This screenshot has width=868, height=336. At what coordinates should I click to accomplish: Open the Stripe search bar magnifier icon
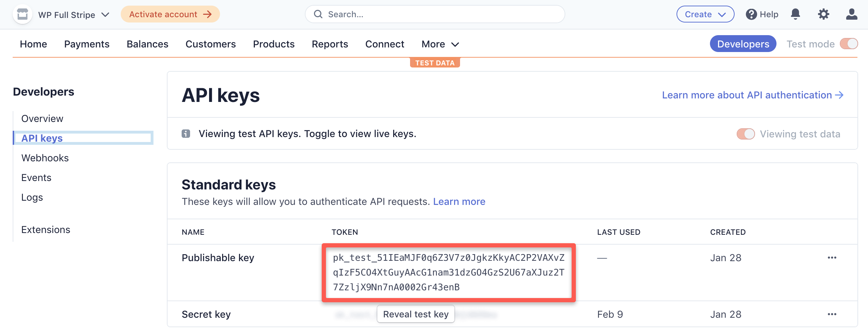[318, 14]
